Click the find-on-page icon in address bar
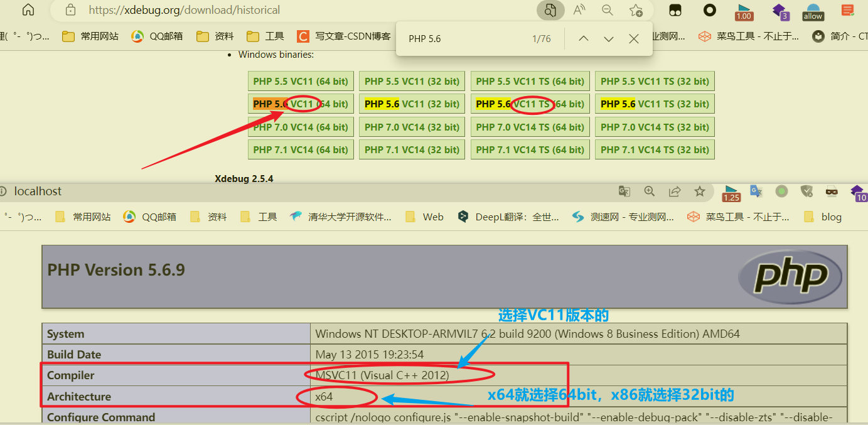The height and width of the screenshot is (425, 868). pos(550,9)
